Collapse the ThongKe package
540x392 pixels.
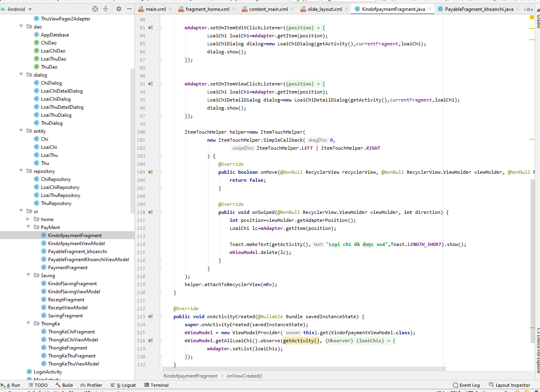click(x=29, y=323)
